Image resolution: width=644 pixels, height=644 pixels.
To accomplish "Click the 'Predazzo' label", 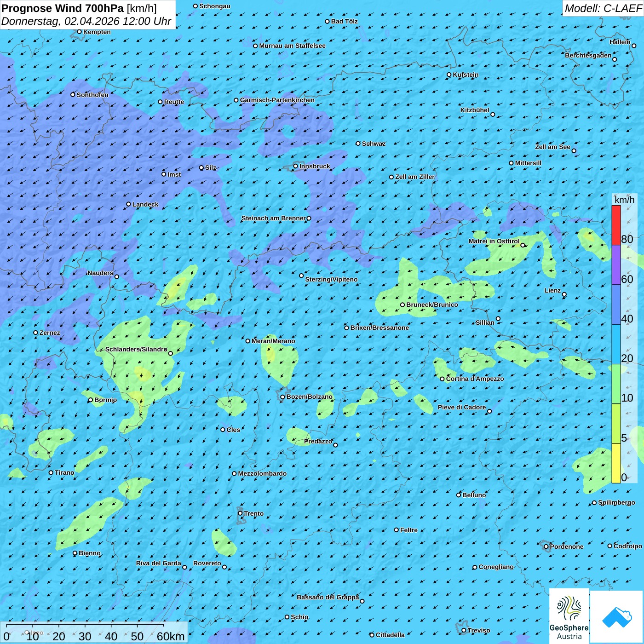I will coord(318,441).
